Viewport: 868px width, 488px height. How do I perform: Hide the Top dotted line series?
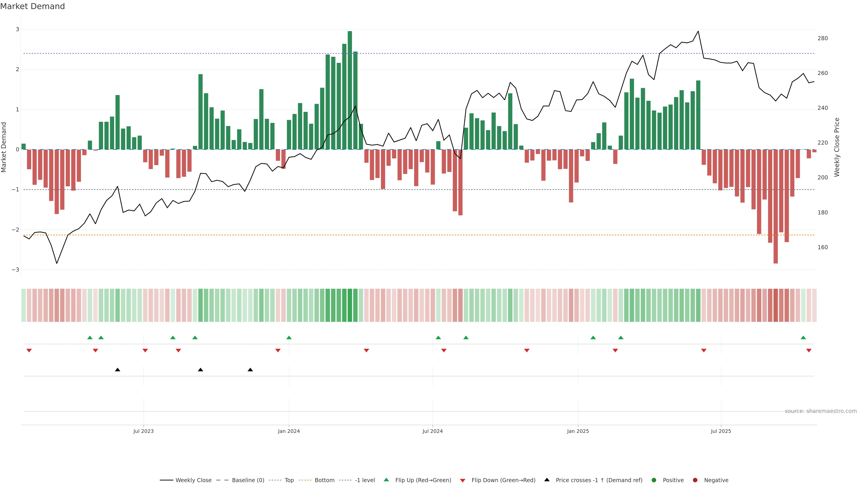(x=289, y=480)
